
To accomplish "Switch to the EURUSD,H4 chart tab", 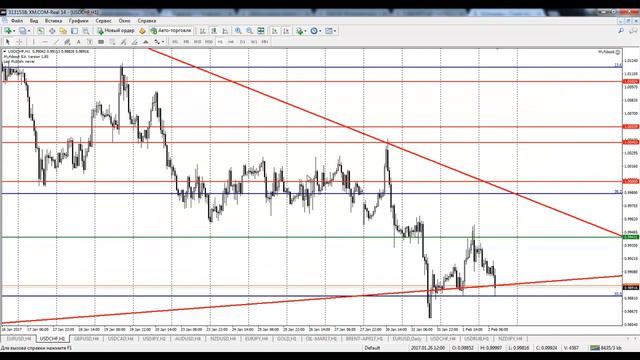I will 18,339.
